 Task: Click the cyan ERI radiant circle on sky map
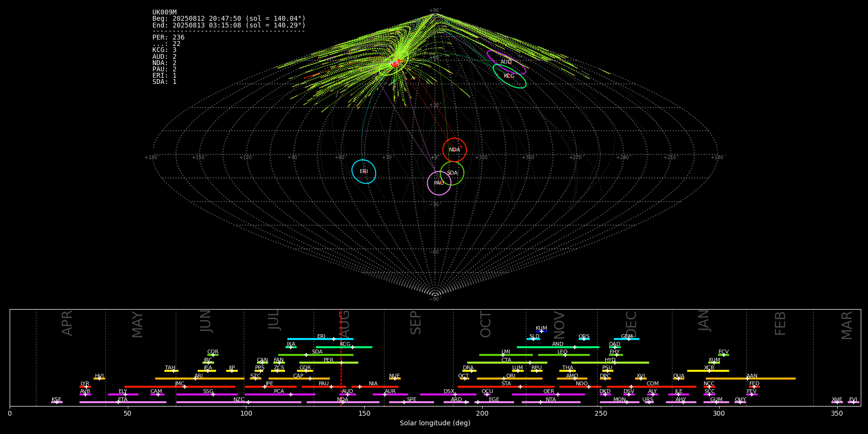[x=364, y=172]
